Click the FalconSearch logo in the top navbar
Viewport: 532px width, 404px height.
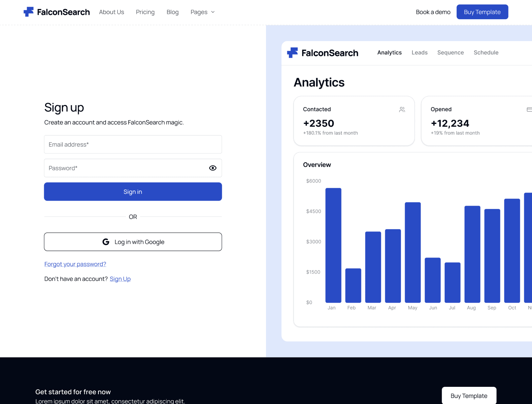(57, 12)
